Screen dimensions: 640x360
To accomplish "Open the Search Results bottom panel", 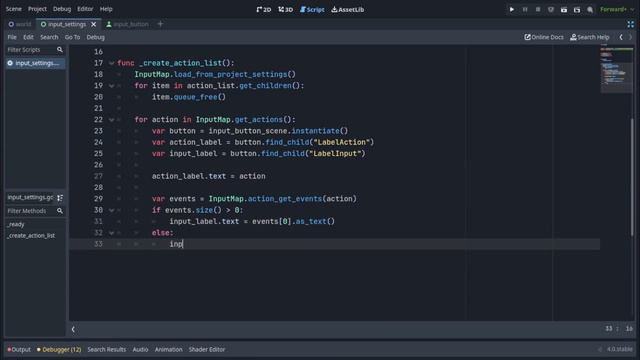I will point(107,349).
